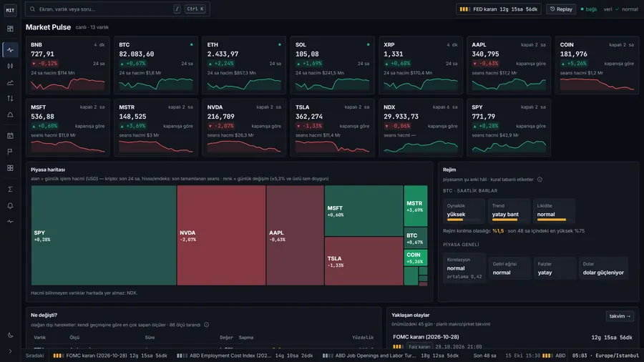The image size is (644, 362).
Task: Click 'ABD Employment Cost Index' in bottom ticker
Action: 245,356
